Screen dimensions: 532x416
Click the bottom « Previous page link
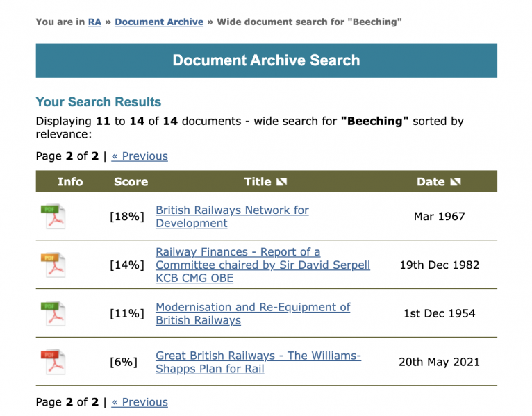[x=140, y=402]
